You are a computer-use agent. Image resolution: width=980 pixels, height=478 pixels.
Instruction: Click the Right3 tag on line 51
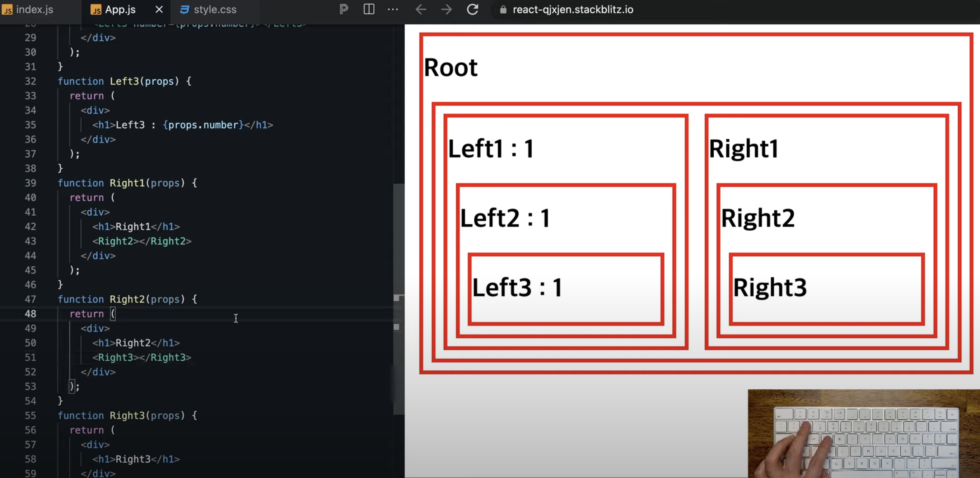(x=116, y=357)
